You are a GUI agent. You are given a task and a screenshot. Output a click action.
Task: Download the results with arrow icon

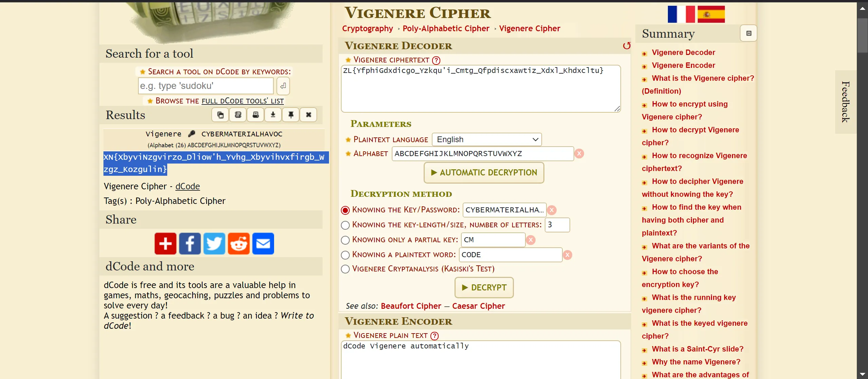pos(273,115)
